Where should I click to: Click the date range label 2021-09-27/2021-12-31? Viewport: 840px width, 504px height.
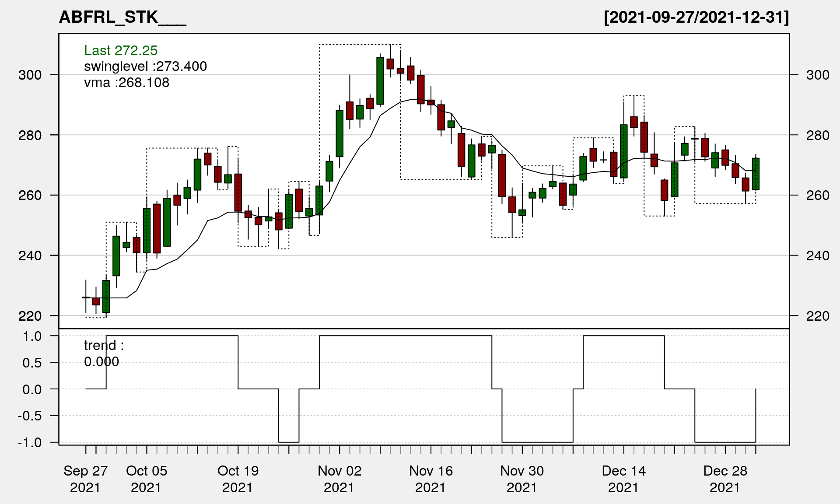tap(696, 17)
